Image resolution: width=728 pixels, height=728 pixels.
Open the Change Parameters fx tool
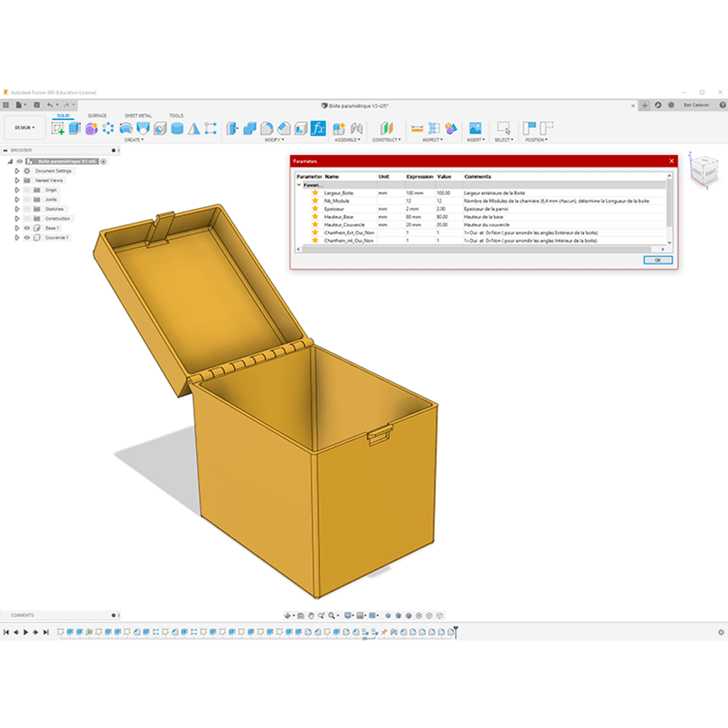tap(318, 129)
